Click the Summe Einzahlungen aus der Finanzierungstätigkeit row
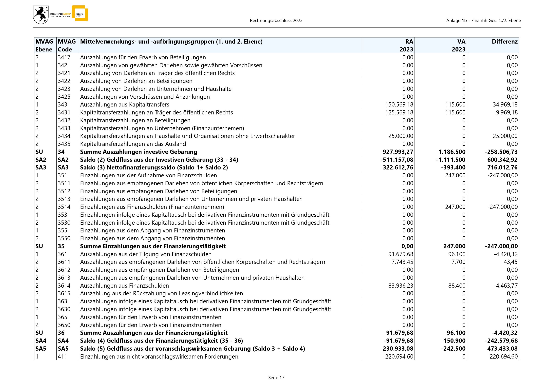This screenshot has height=392, width=554. pos(153,246)
